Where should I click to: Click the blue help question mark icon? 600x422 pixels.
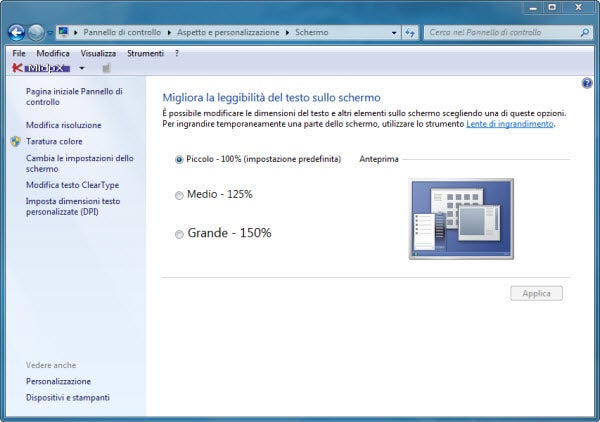coord(587,83)
